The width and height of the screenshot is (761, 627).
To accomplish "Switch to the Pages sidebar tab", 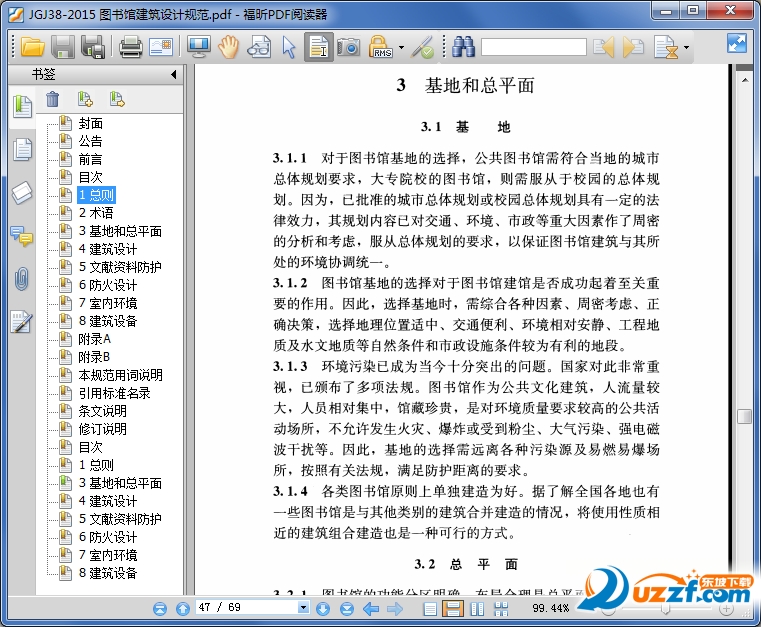I will pyautogui.click(x=22, y=149).
